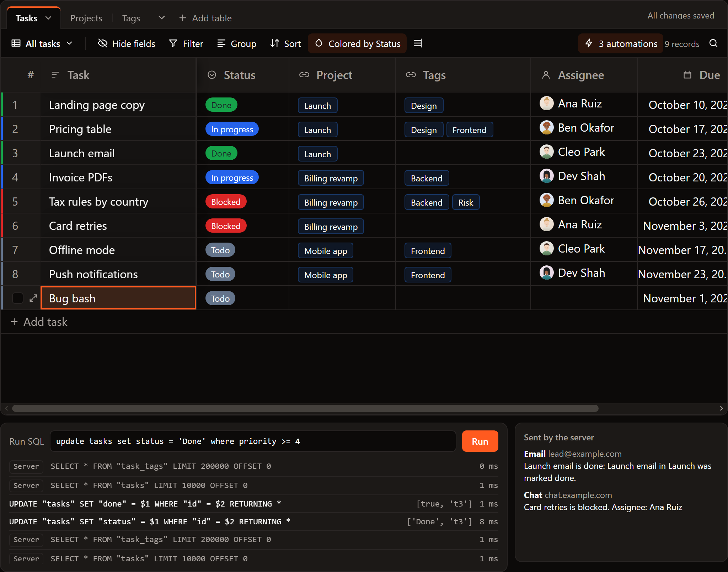Click Cleo Park avatar in Launch email row
Viewport: 728px width, 572px height.
546,152
